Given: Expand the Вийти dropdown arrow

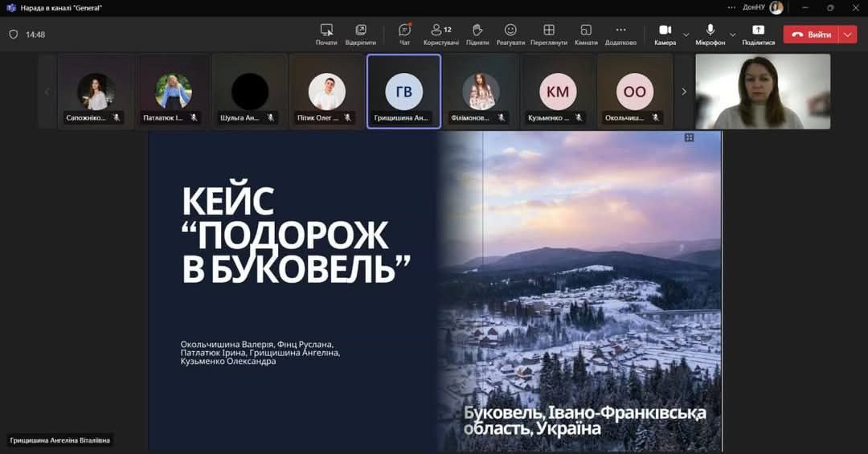Looking at the screenshot, I should [848, 35].
